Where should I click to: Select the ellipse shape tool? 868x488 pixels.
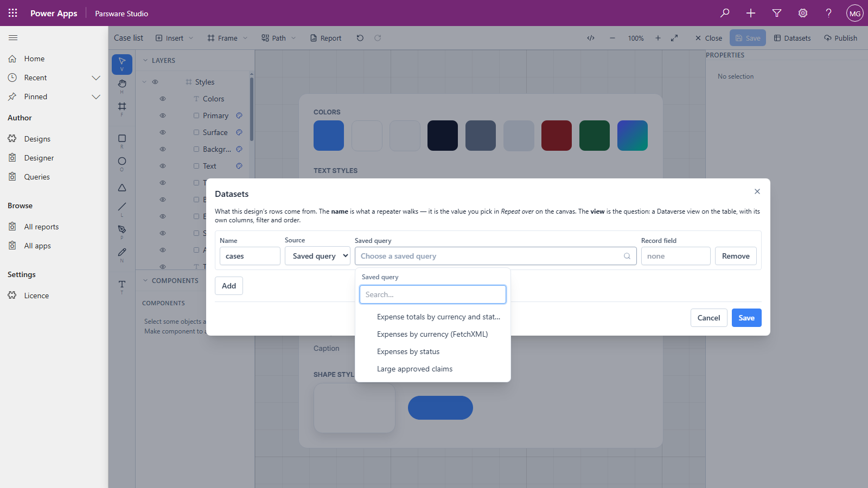pyautogui.click(x=122, y=163)
